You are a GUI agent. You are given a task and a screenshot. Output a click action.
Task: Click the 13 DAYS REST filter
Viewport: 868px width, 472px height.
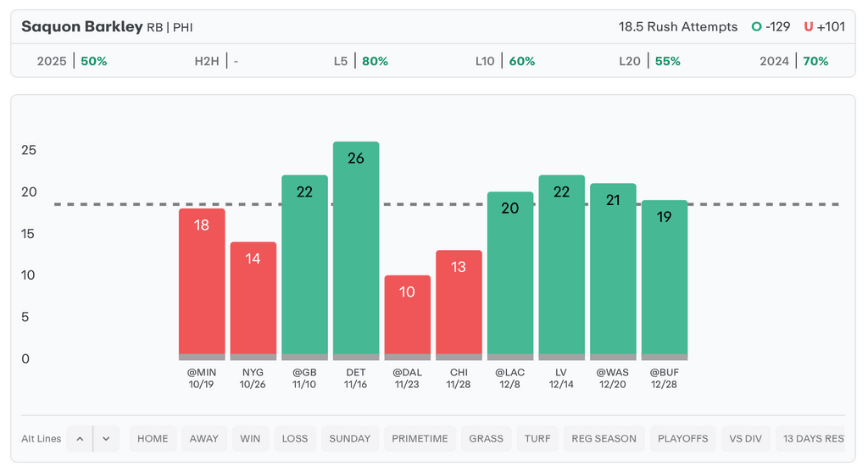[x=812, y=439]
